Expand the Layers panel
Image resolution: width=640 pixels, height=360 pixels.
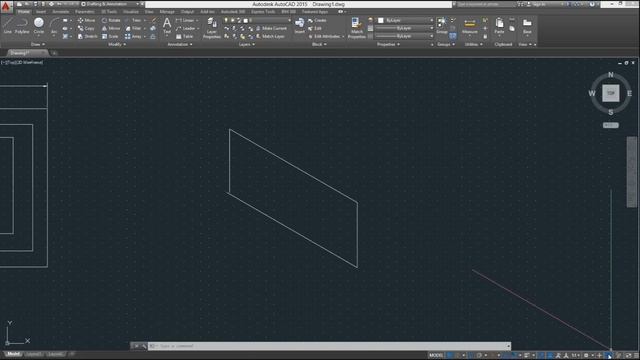(247, 44)
